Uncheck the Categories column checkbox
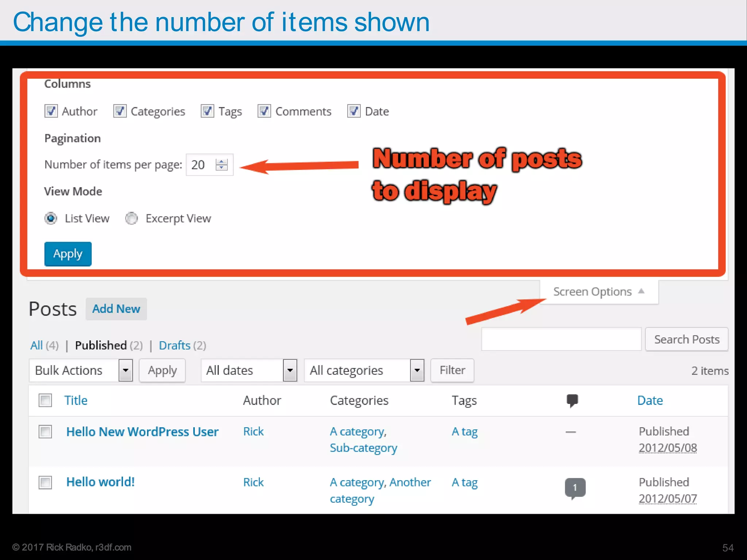The image size is (747, 560). click(120, 111)
